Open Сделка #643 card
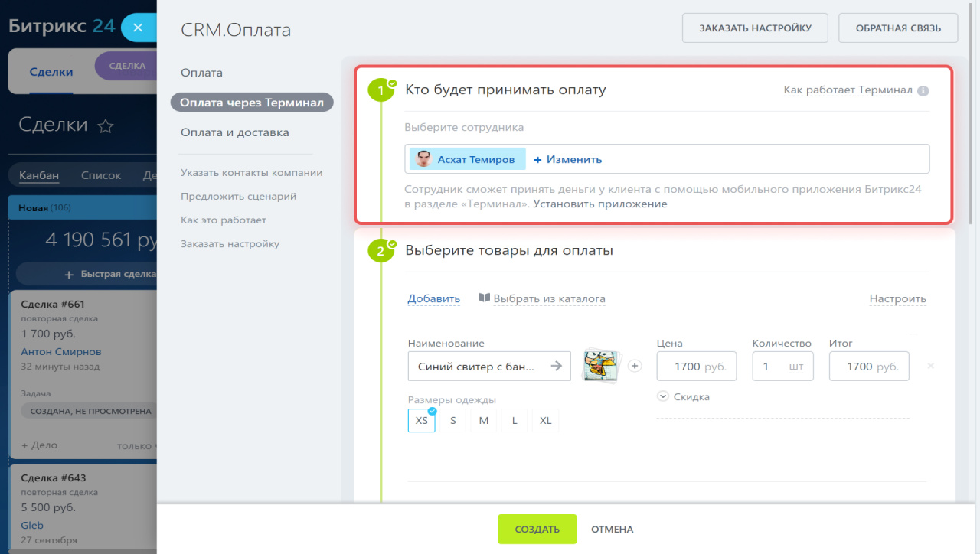The width and height of the screenshot is (980, 554). [53, 477]
